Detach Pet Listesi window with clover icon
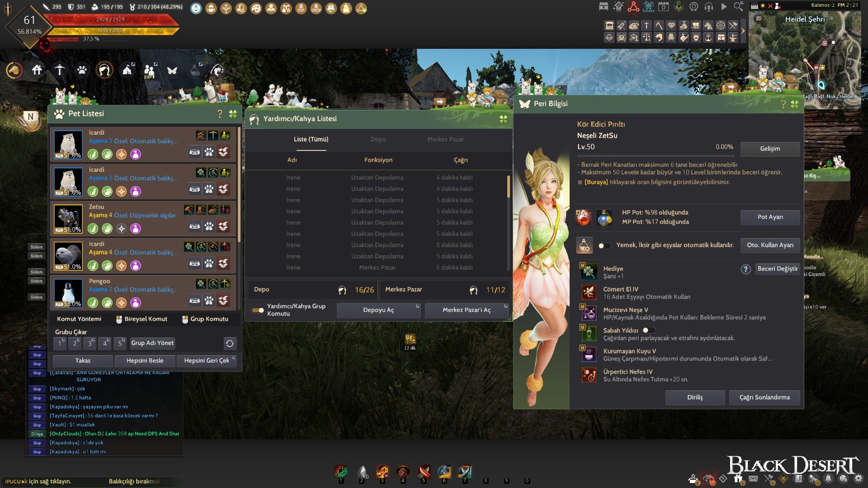This screenshot has height=488, width=868. tap(233, 114)
